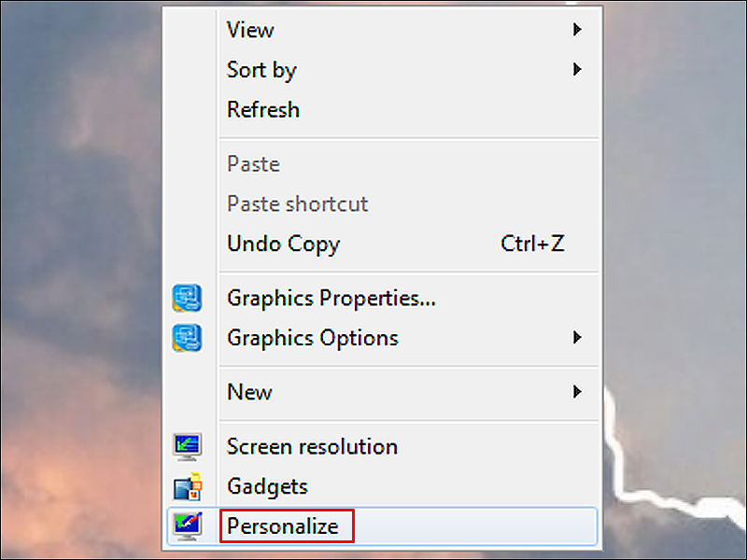Image resolution: width=747 pixels, height=560 pixels.
Task: Open the Screen resolution text label
Action: [312, 446]
